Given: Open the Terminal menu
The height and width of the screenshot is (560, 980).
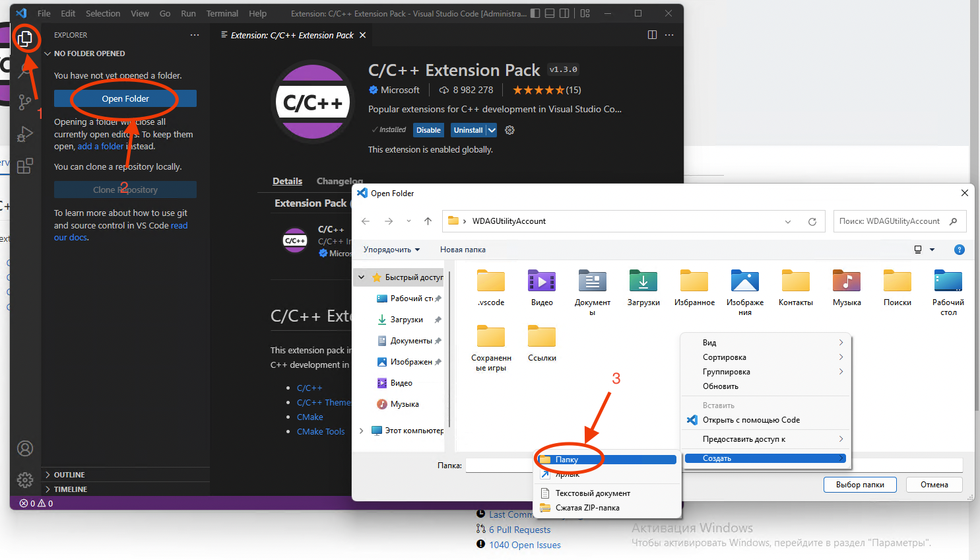Looking at the screenshot, I should coord(222,13).
